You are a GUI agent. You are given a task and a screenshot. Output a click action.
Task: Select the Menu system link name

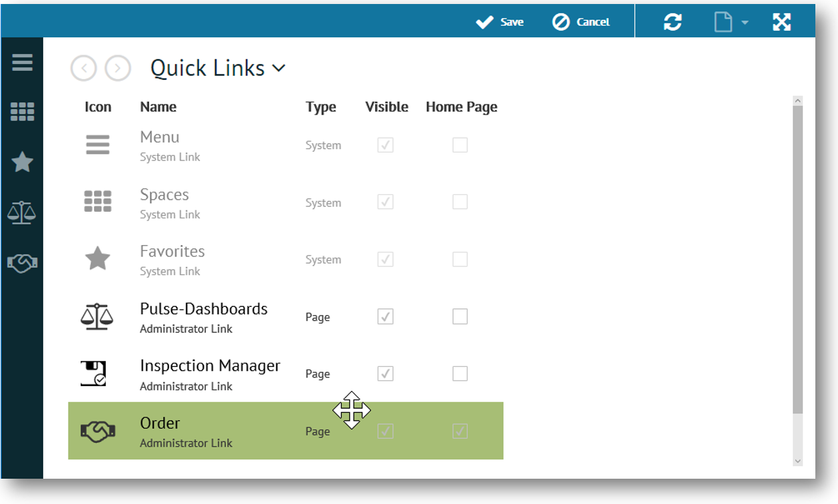point(159,137)
